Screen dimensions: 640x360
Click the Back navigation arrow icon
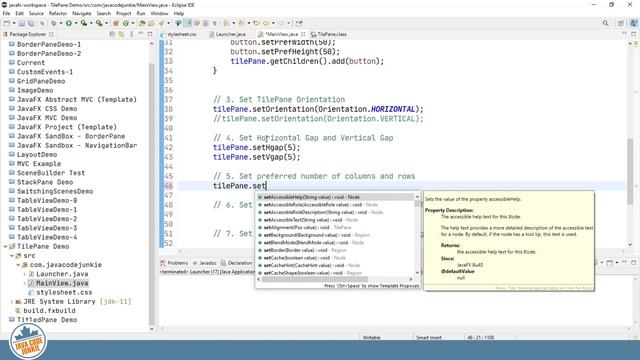266,23
